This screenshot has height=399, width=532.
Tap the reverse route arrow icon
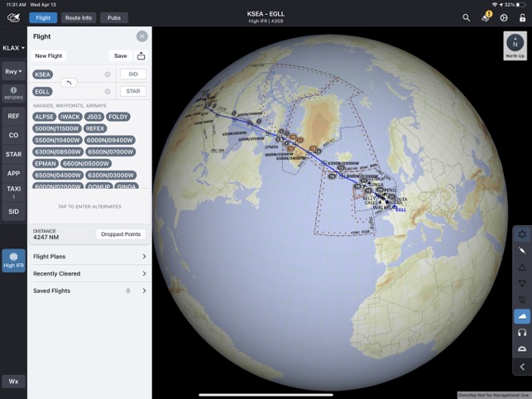69,83
